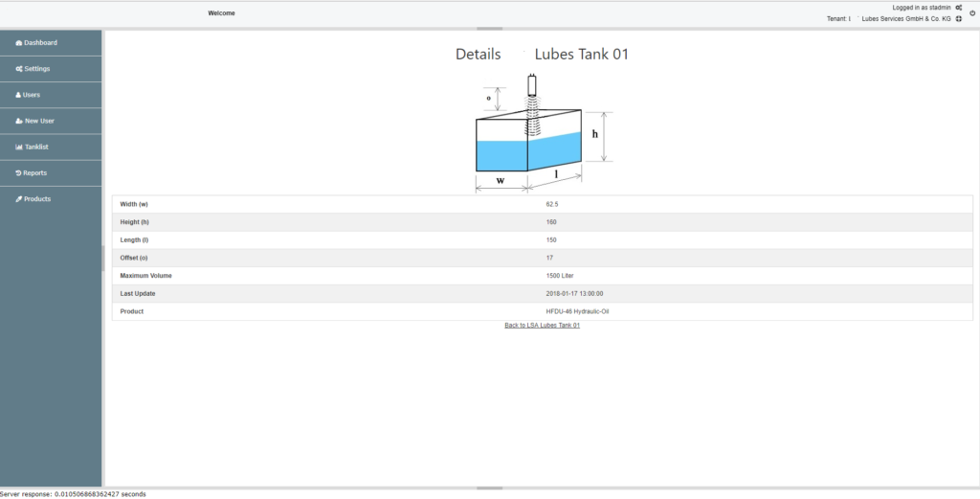Click the Tenant name text in header
980x499 pixels.
(x=889, y=19)
